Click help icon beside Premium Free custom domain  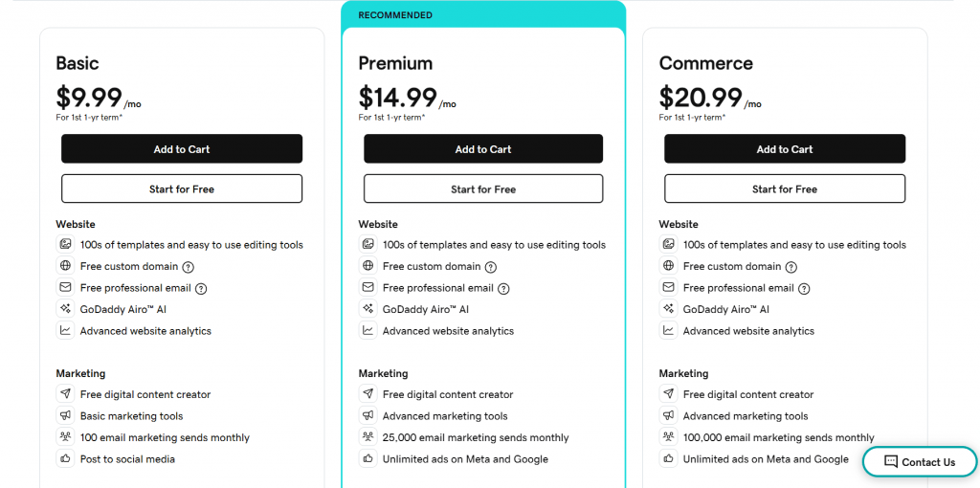pyautogui.click(x=491, y=267)
